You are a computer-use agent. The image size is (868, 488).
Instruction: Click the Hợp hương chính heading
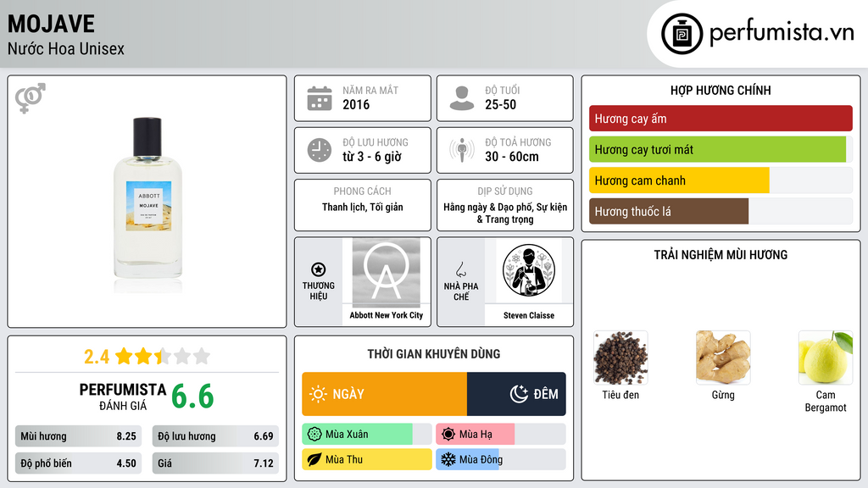click(721, 90)
